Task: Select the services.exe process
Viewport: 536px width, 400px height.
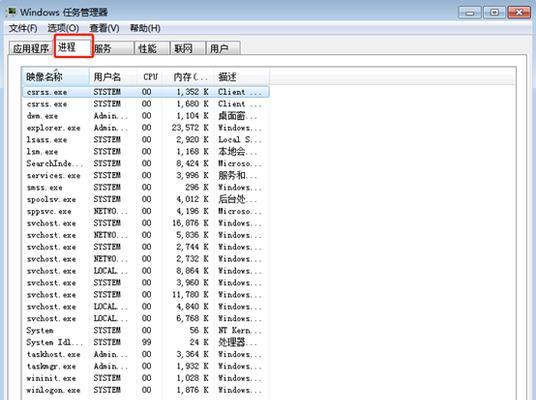Action: (x=146, y=175)
